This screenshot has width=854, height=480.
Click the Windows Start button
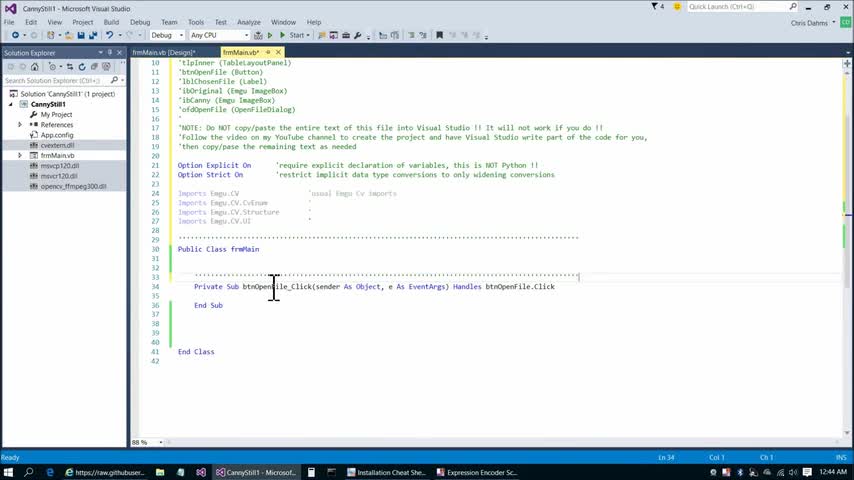tap(8, 472)
